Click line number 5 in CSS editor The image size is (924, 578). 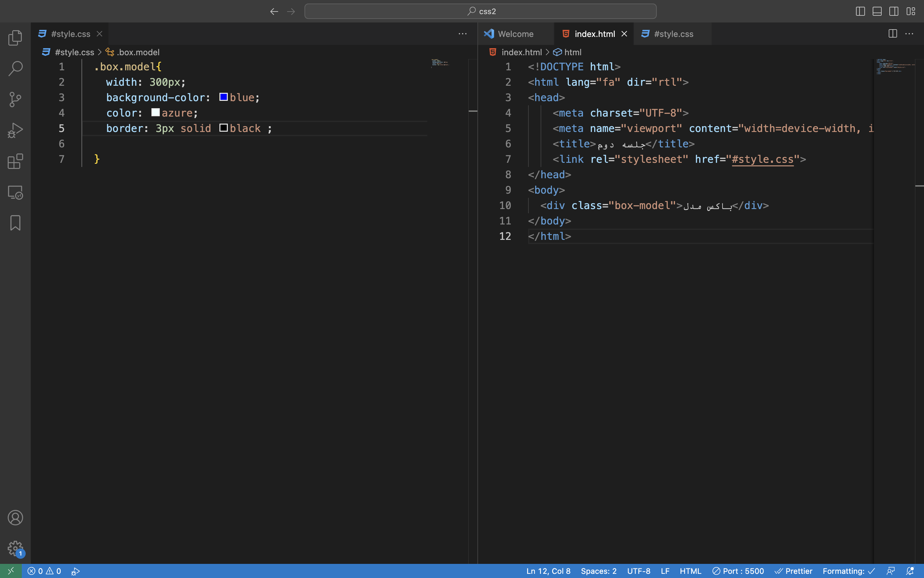[62, 128]
